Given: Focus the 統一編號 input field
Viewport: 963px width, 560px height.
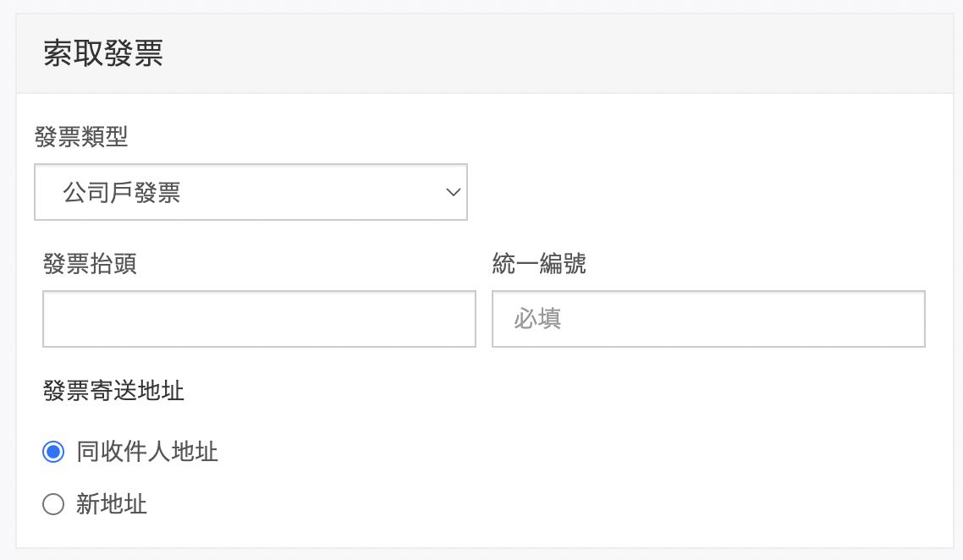Looking at the screenshot, I should 708,319.
